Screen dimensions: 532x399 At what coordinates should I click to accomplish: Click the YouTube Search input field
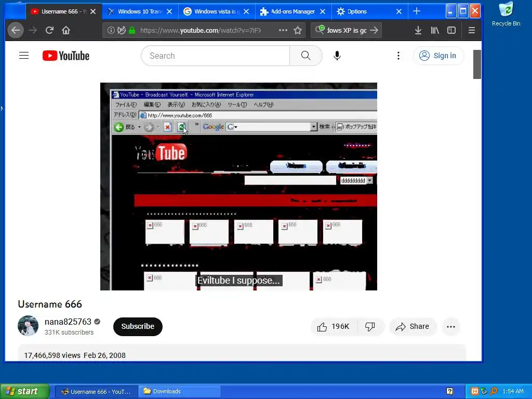(x=216, y=56)
